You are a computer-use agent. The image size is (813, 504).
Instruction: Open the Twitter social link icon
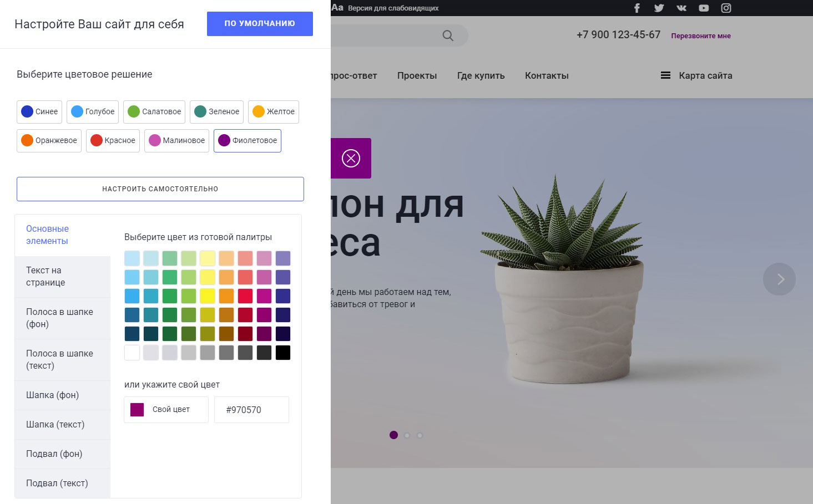(x=659, y=8)
